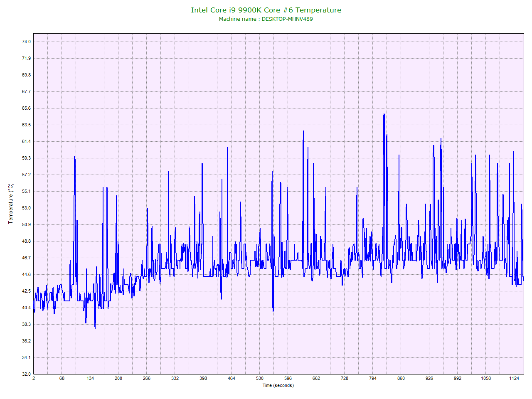Select the 42.5 temperature axis value
532x399 pixels.
click(26, 291)
